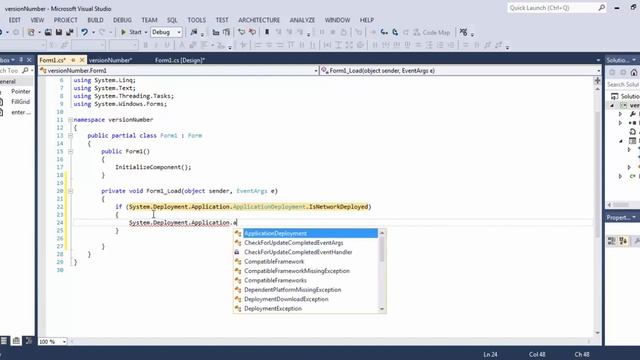Click the Categorized icon in Properties panel
Image resolution: width=640 pixels, height=360 pixels.
point(611,241)
